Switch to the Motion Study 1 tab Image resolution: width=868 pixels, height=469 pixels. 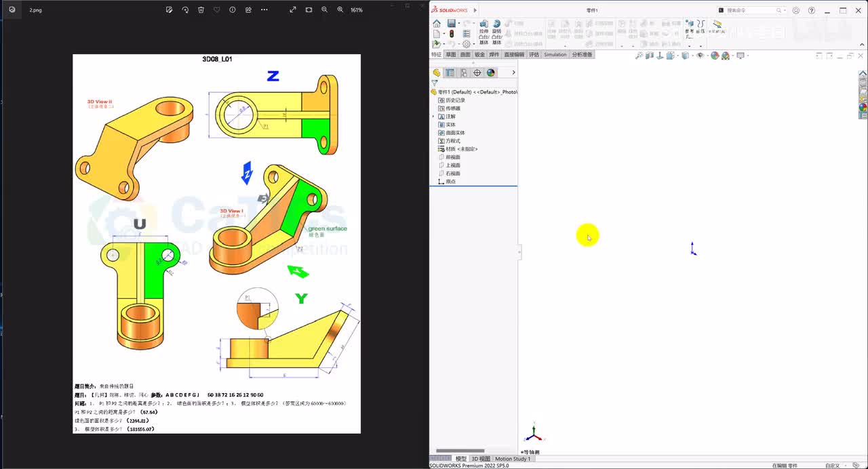(x=513, y=459)
